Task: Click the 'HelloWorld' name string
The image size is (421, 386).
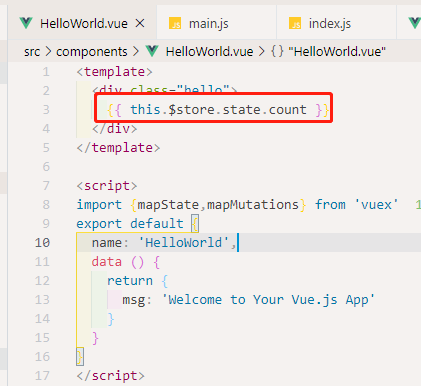Action: 183,243
